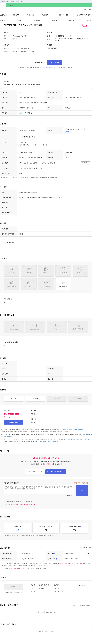The image size is (92, 644).
Task: Jump to 전형방법 section tab
Action: click(71, 21)
